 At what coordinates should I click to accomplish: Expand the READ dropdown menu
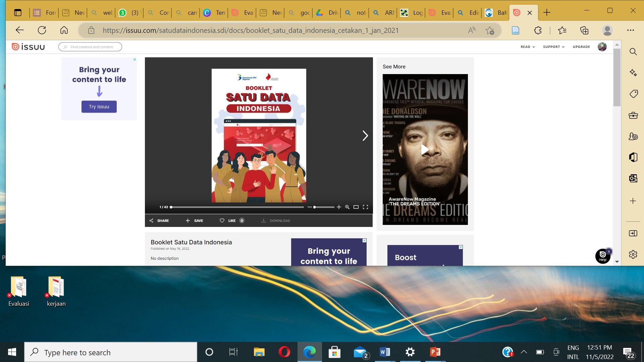point(527,47)
